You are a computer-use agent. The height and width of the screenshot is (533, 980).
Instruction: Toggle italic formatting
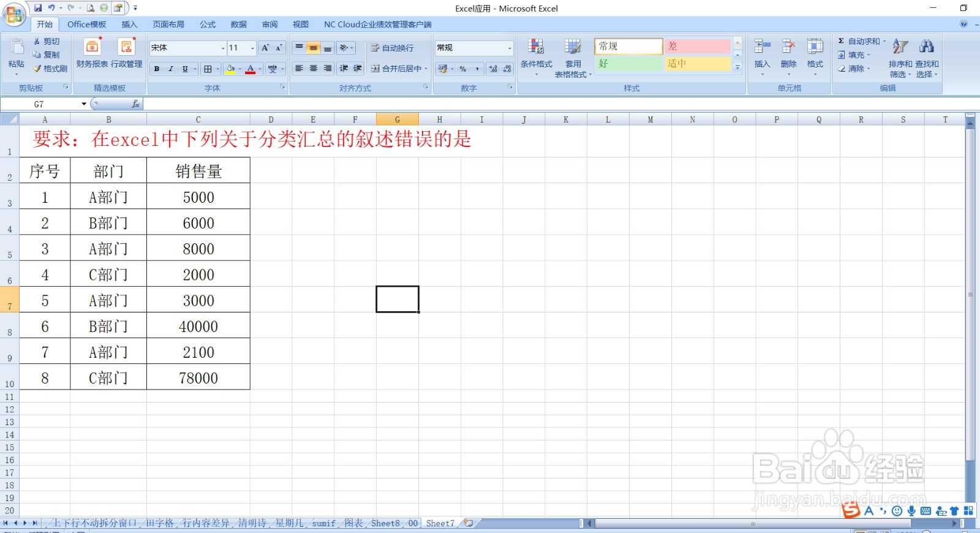(x=171, y=69)
